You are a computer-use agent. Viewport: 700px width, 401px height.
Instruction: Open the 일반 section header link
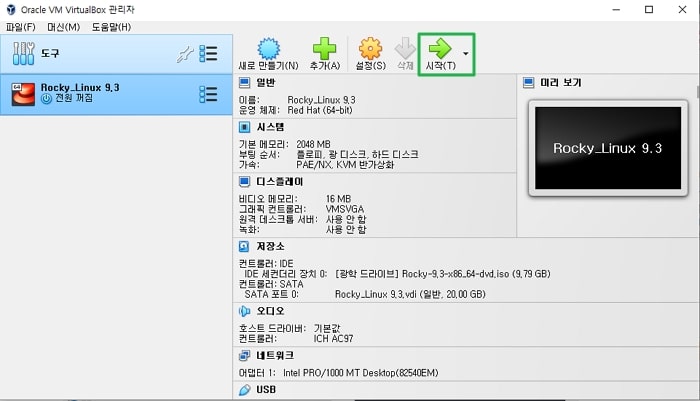266,83
